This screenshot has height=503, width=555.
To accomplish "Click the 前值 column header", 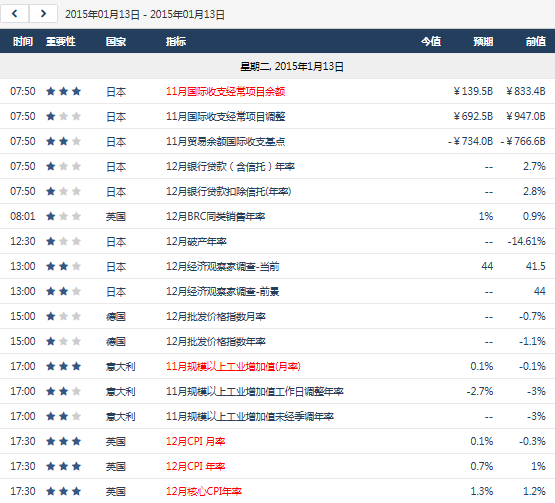I will (x=536, y=41).
